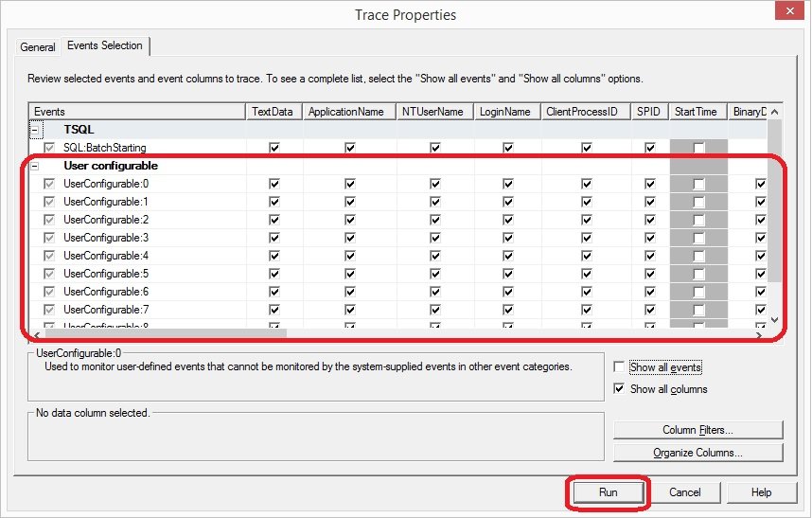Collapse the TSQL event category
Screen dimensions: 812x518
(35, 130)
